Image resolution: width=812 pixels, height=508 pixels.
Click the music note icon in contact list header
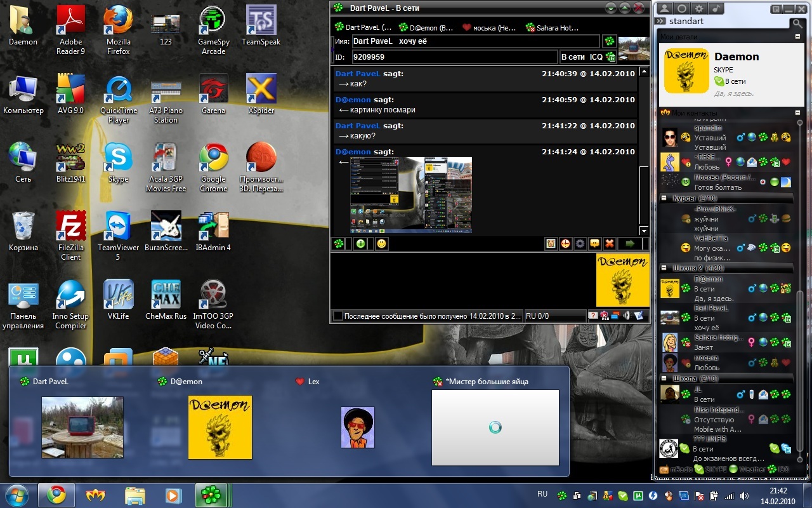(716, 8)
